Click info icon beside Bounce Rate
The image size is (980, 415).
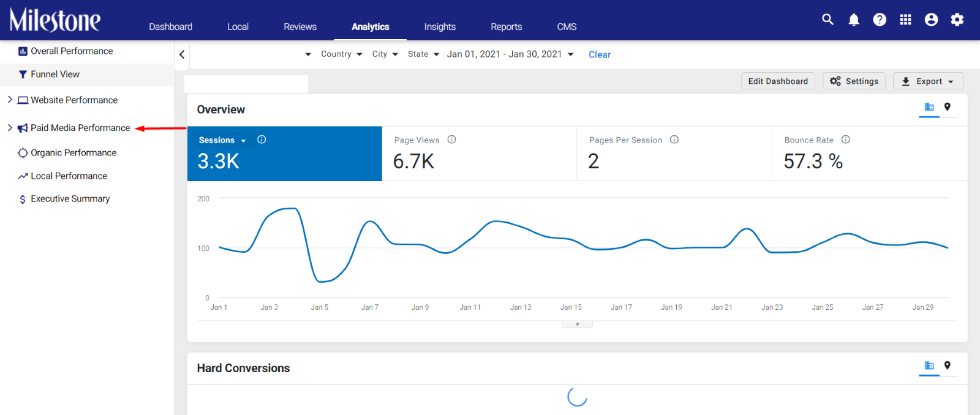(845, 140)
